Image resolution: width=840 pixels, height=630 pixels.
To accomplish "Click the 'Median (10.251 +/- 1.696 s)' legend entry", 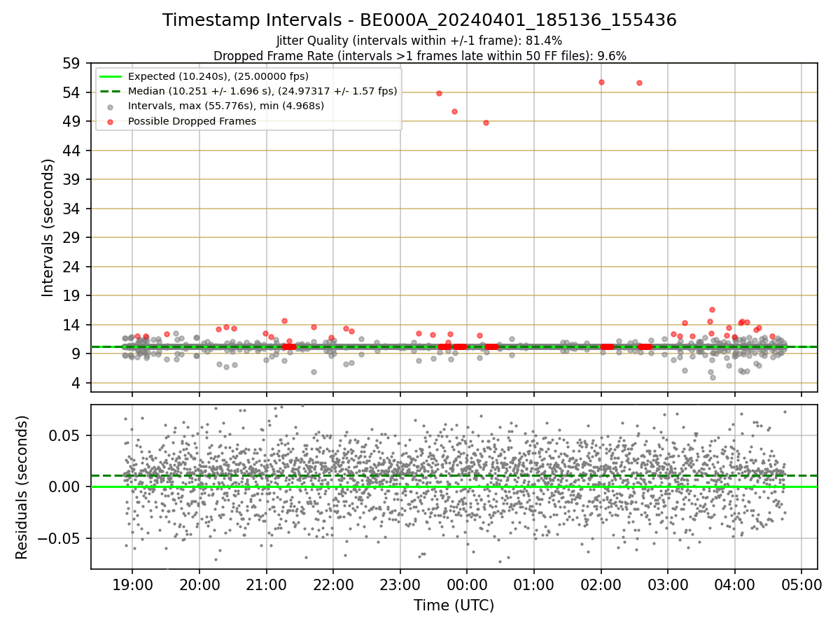I will point(262,91).
